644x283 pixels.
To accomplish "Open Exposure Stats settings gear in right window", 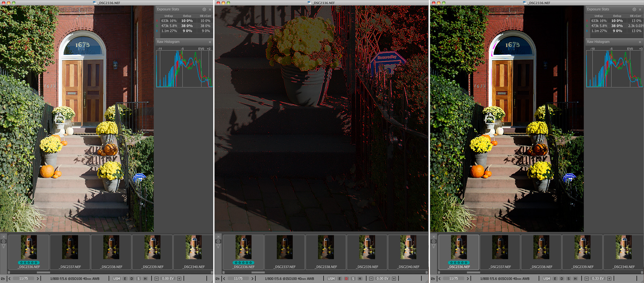I will point(634,9).
